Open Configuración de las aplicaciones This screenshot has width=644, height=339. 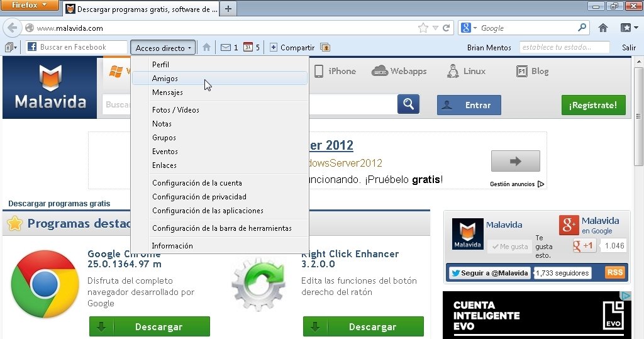tap(220, 211)
